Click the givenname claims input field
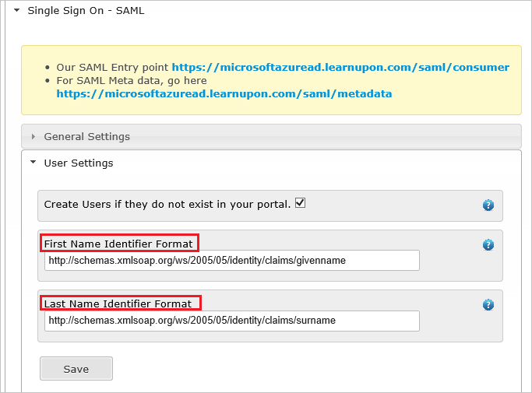This screenshot has height=393, width=532. pyautogui.click(x=232, y=261)
